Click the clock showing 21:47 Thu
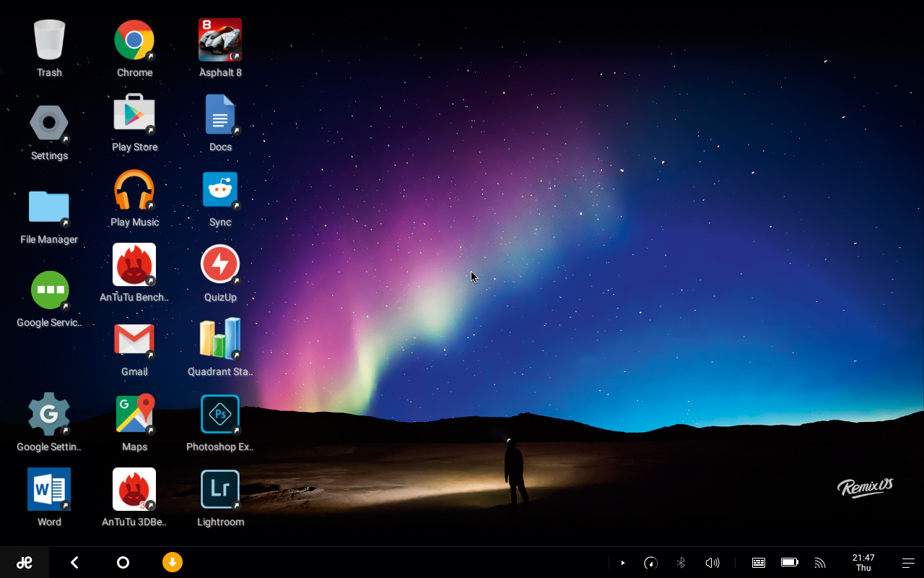The height and width of the screenshot is (578, 924). pyautogui.click(x=863, y=562)
